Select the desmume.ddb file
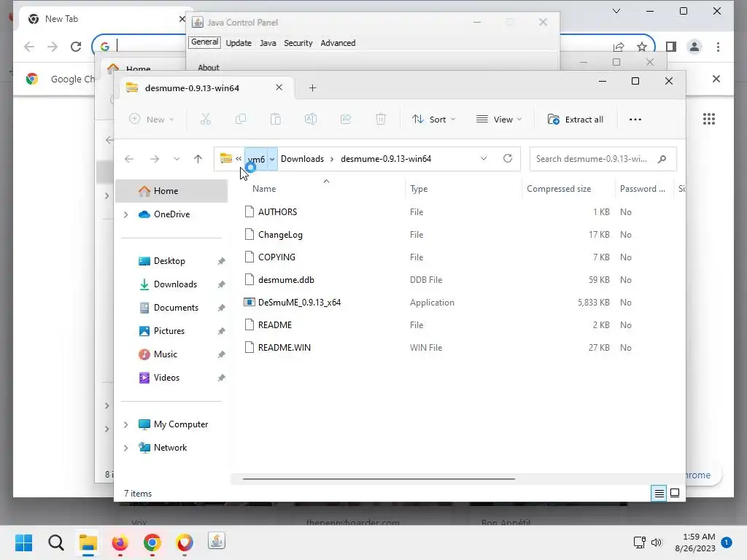 tap(286, 280)
